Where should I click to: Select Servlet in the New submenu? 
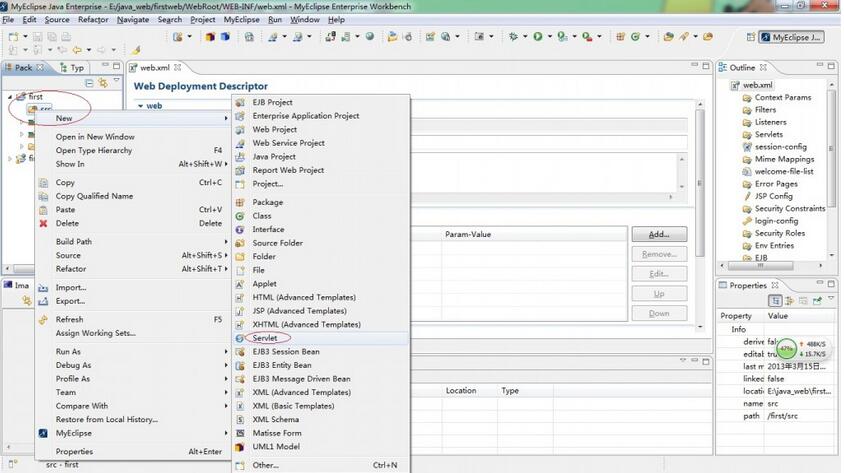[x=265, y=338]
